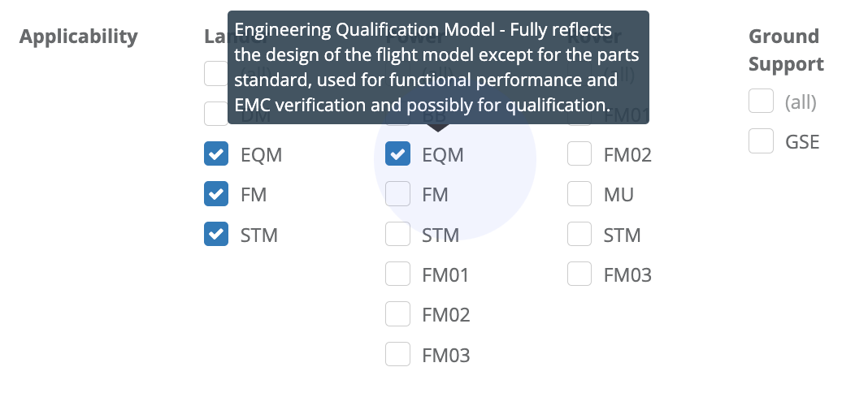Check STM in the Power column
This screenshot has height=393, width=868.
397,235
